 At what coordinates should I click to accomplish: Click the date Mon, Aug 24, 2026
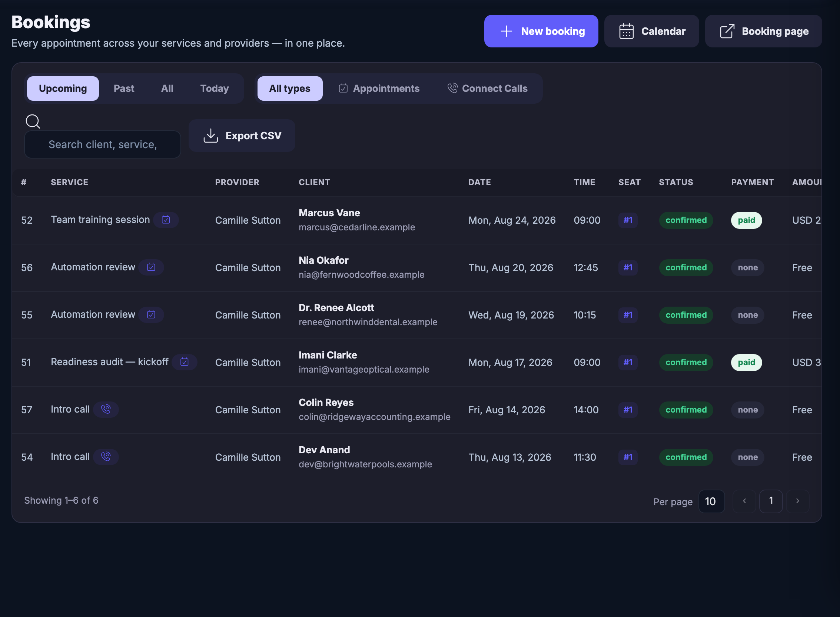(512, 220)
